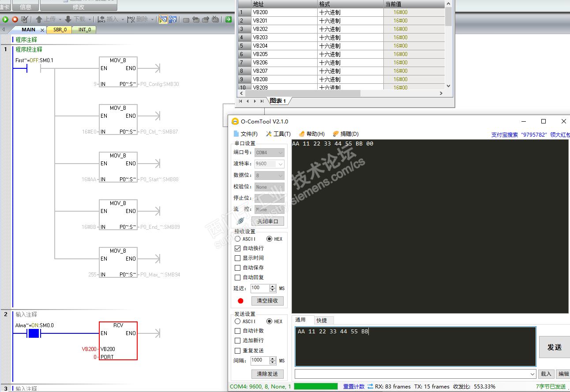The width and height of the screenshot is (570, 392).
Task: Enable the 自动回复 checkbox
Action: (238, 278)
